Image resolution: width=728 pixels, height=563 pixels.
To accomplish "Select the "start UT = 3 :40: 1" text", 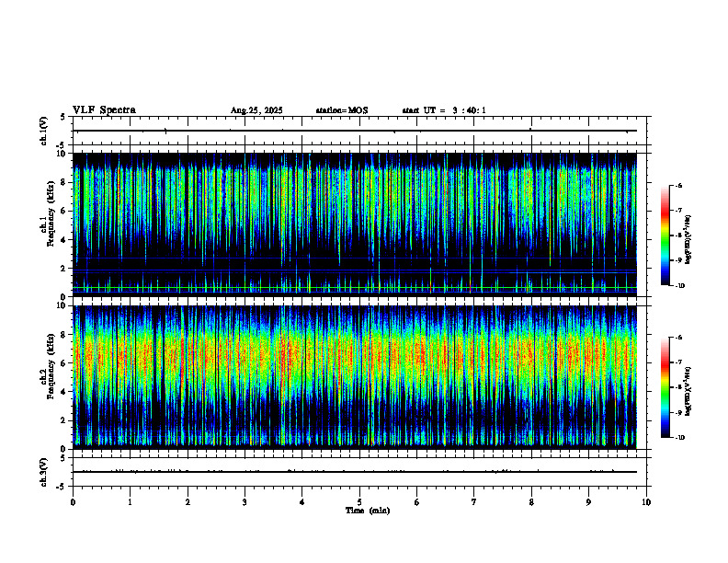I will pos(444,110).
